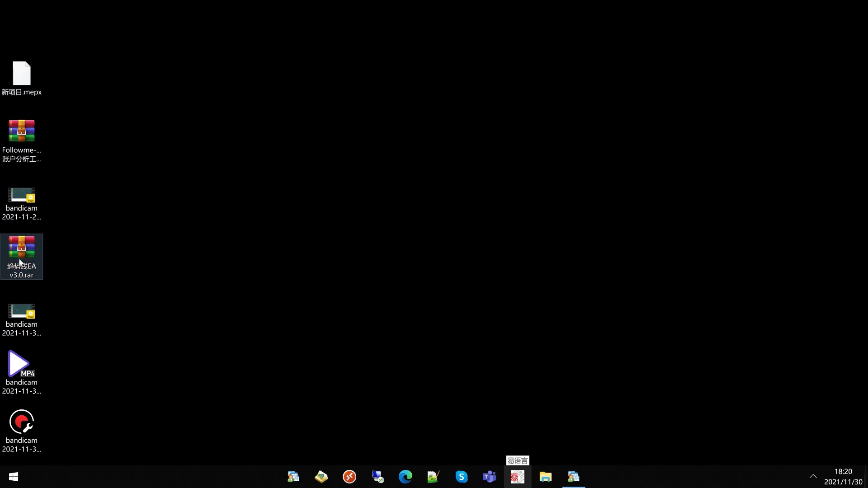Viewport: 868px width, 488px height.
Task: Select the bandicam MP4 video file
Action: point(21,372)
